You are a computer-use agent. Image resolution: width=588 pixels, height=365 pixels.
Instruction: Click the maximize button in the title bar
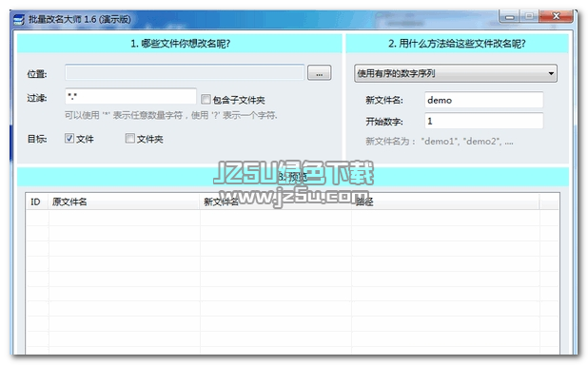point(529,16)
